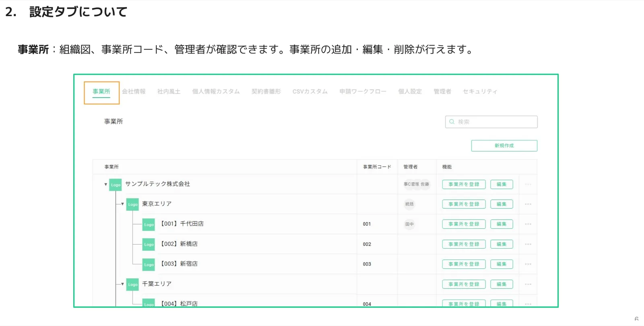The width and height of the screenshot is (644, 326).
Task: Click the 田中 manager badge
Action: coord(409,224)
